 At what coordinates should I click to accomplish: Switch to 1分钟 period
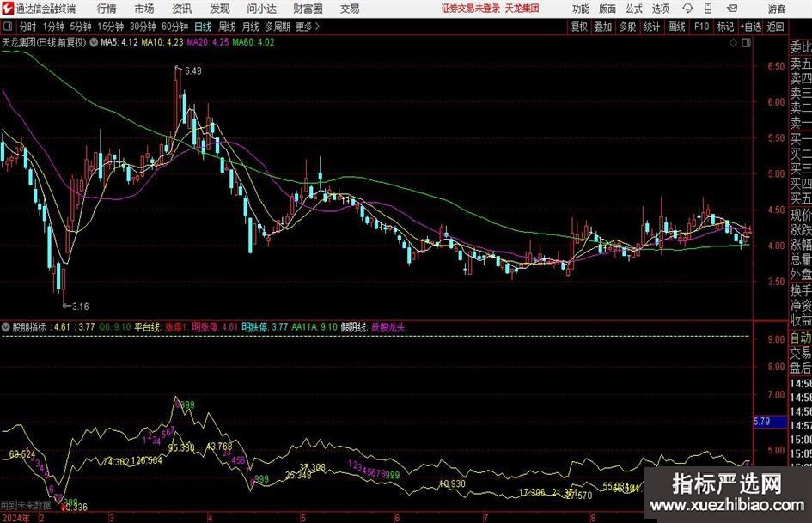coord(52,27)
